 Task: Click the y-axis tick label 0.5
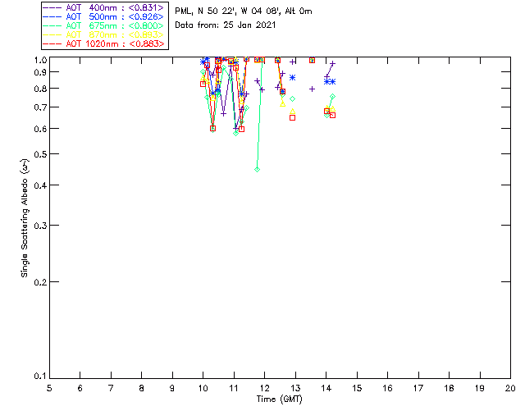click(x=40, y=154)
